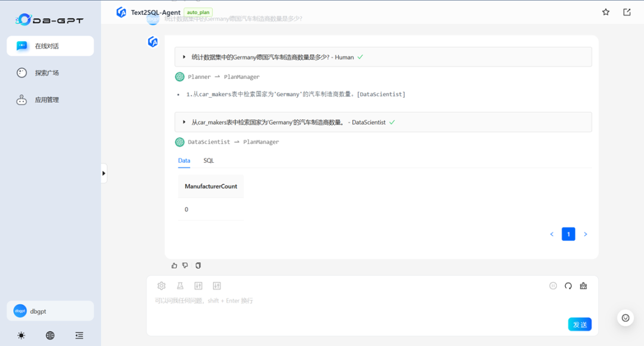Click the green check after Human
This screenshot has width=644, height=346.
coord(360,57)
